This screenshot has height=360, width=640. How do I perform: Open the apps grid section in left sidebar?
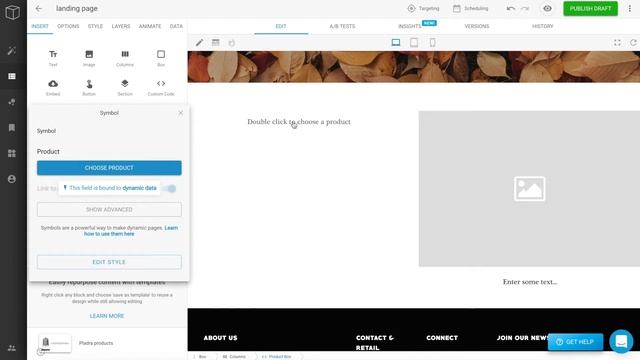[x=12, y=153]
